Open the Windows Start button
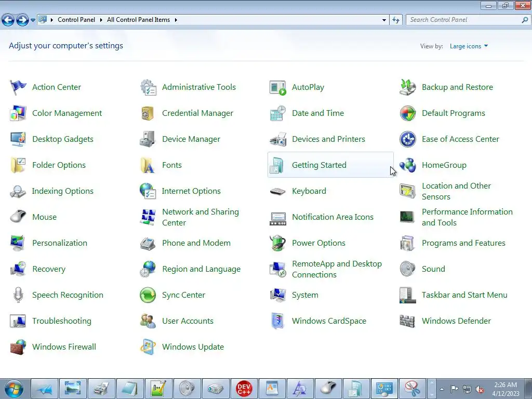The width and height of the screenshot is (532, 399). click(x=14, y=389)
